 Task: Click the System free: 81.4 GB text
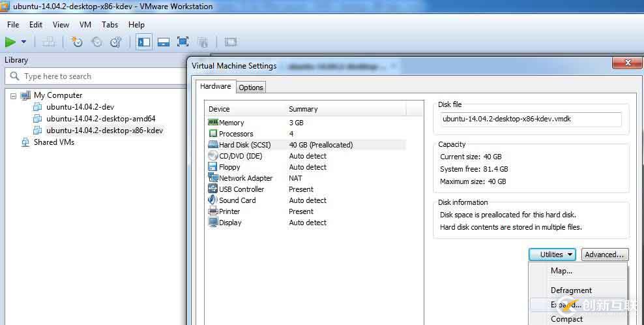(x=474, y=169)
